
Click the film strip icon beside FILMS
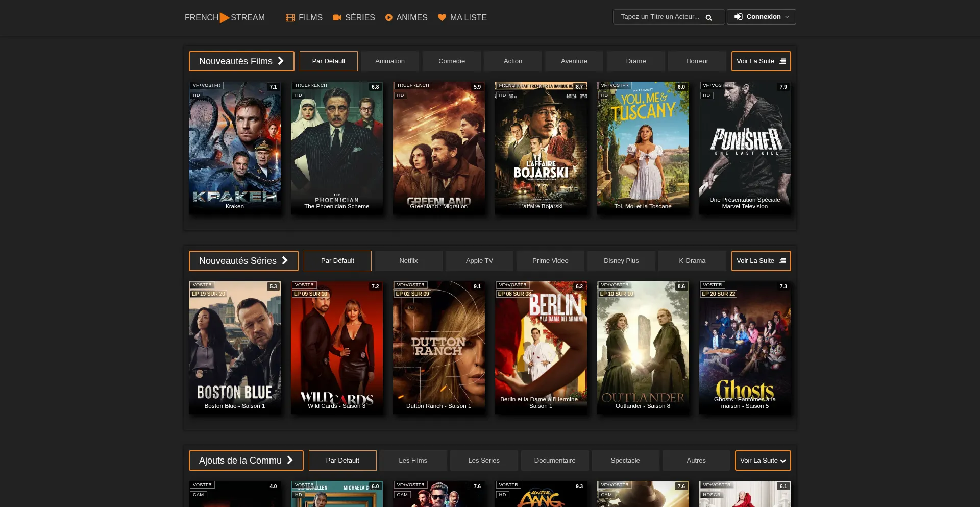tap(290, 18)
